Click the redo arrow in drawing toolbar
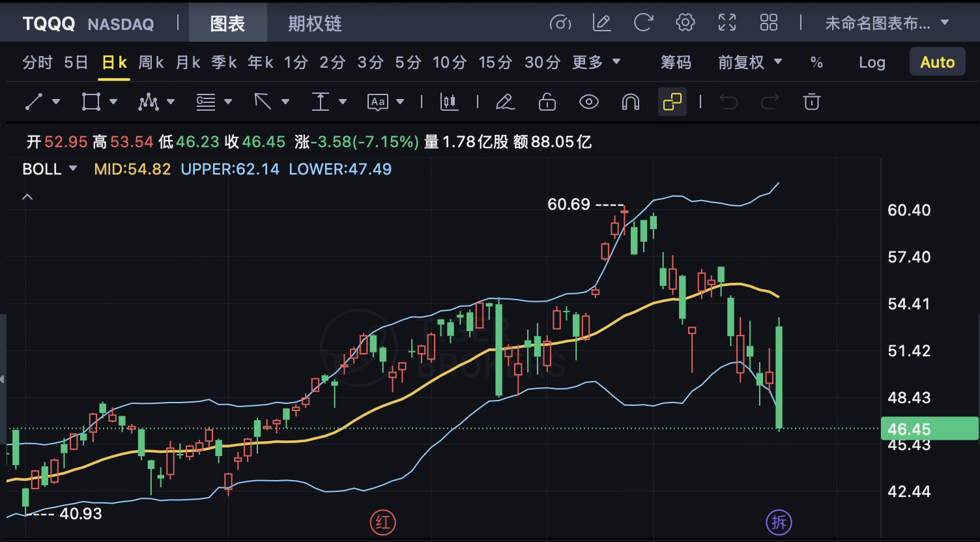This screenshot has height=542, width=980. point(770,102)
